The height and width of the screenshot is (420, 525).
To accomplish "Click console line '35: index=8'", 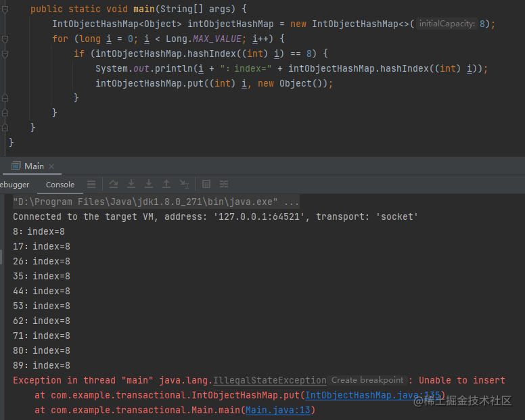I will [41, 277].
